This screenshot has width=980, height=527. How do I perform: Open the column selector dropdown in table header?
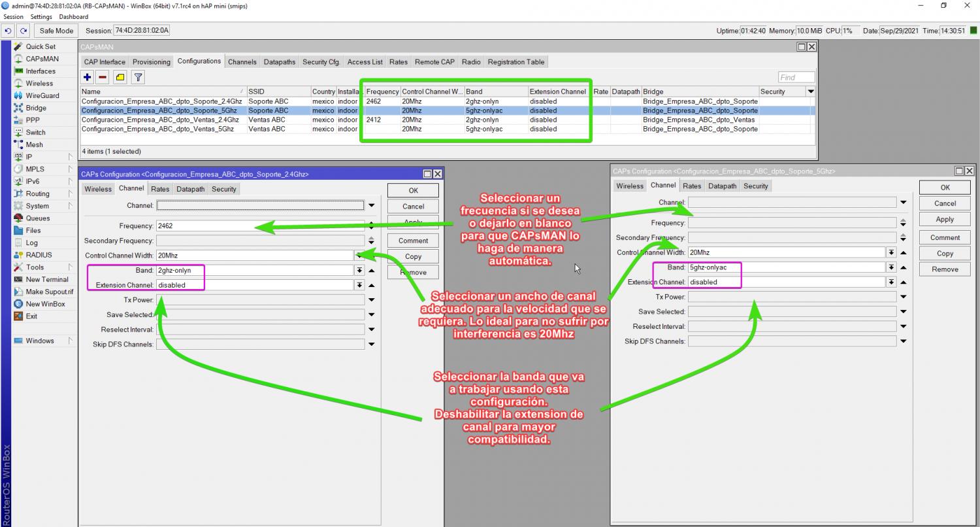811,92
